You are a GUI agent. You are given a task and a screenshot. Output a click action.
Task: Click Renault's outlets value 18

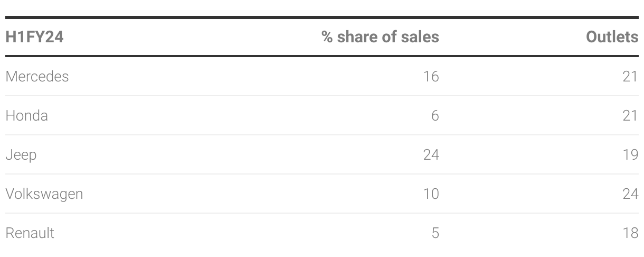(x=630, y=233)
